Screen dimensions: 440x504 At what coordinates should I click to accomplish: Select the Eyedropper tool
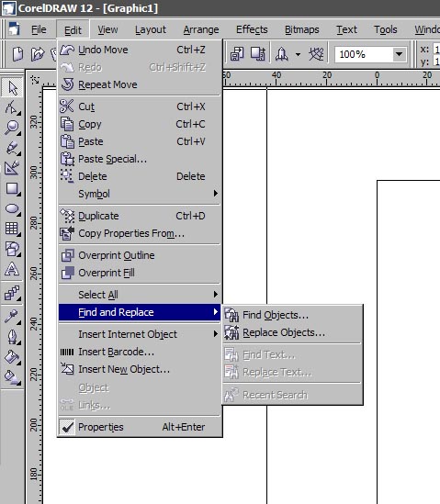(12, 317)
